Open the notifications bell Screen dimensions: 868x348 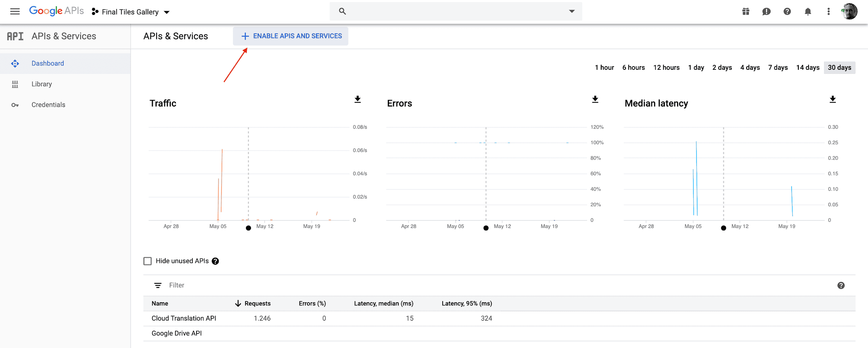808,12
